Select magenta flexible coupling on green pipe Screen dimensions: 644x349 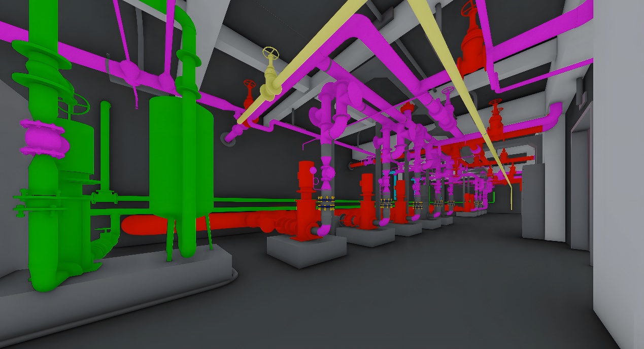click(45, 137)
